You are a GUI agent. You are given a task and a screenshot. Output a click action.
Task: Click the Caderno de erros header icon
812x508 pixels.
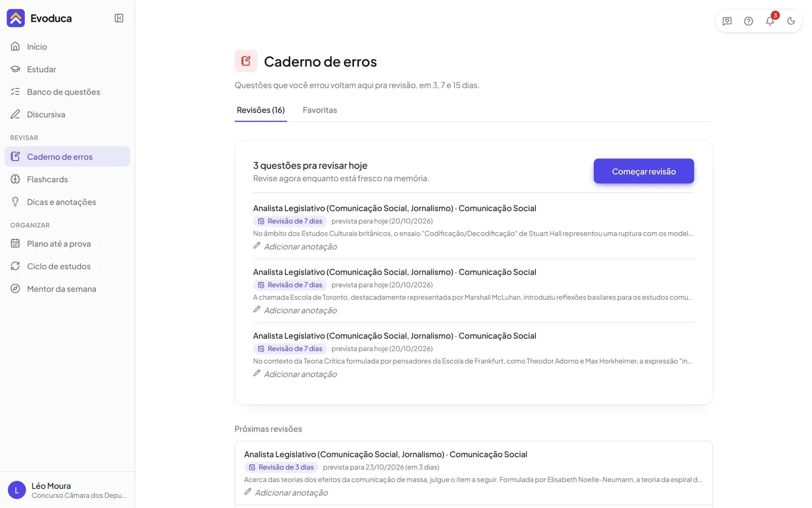tap(246, 61)
